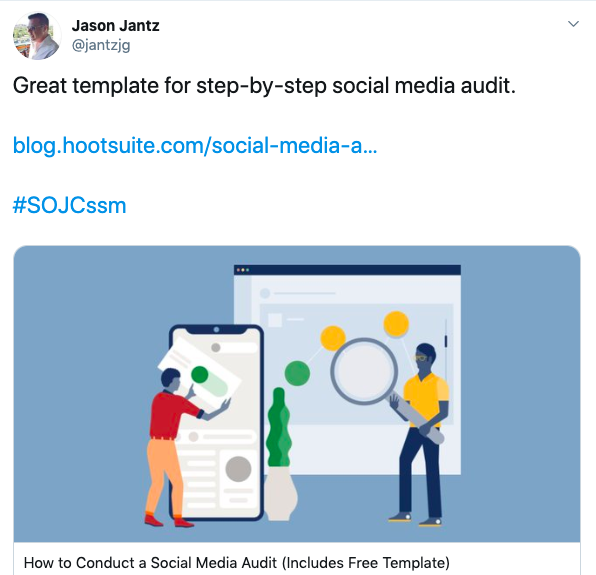Viewport: 596px width, 575px height.
Task: Click the person in the yellow shirt
Action: pos(420,434)
